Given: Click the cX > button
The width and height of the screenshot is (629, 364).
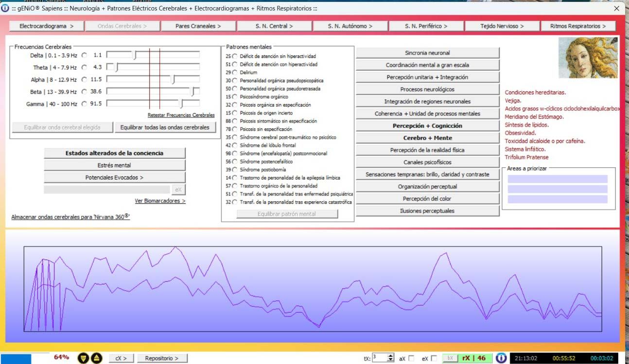Looking at the screenshot, I should pos(121,359).
